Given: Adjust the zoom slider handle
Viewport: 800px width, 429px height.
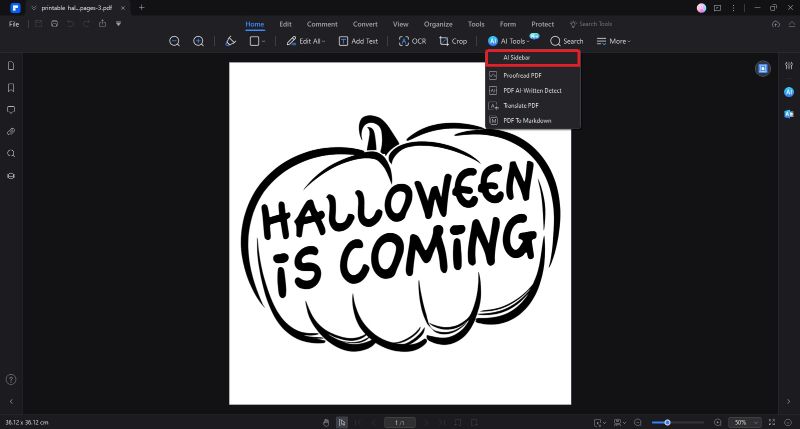Looking at the screenshot, I should pos(667,422).
